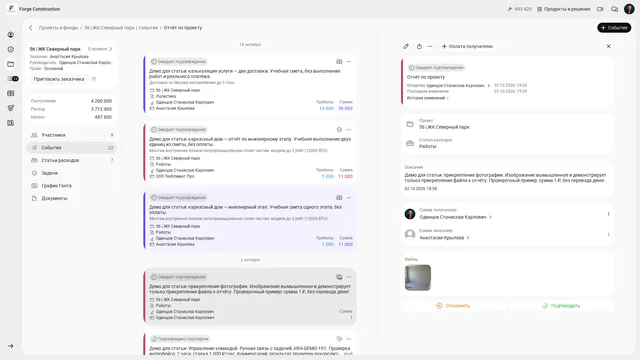Open the menu of the калькуляция услуги card
The width and height of the screenshot is (640, 360).
(x=349, y=62)
